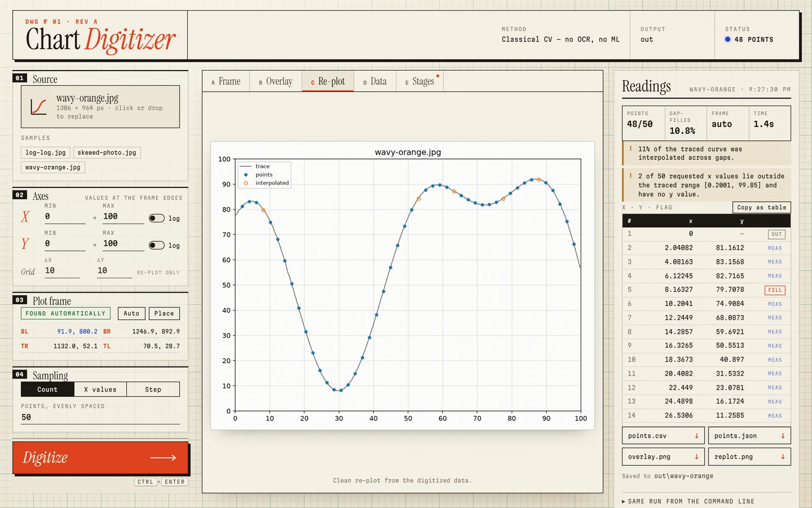
Task: Open the Stages tab
Action: [420, 81]
